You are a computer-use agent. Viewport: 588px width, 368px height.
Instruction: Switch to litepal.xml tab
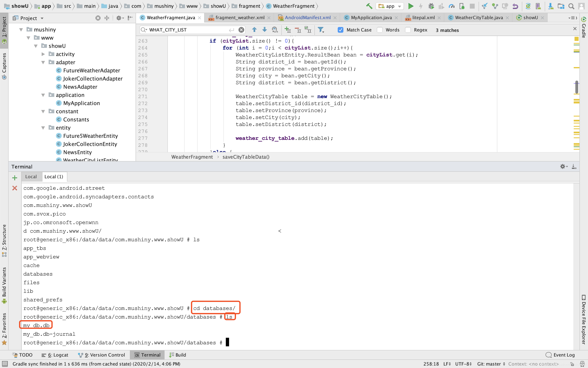423,18
